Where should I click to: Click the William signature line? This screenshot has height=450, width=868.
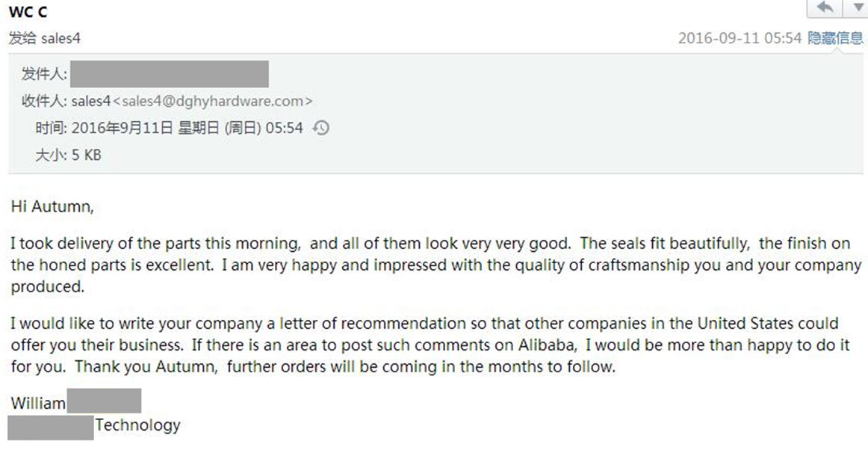click(39, 404)
